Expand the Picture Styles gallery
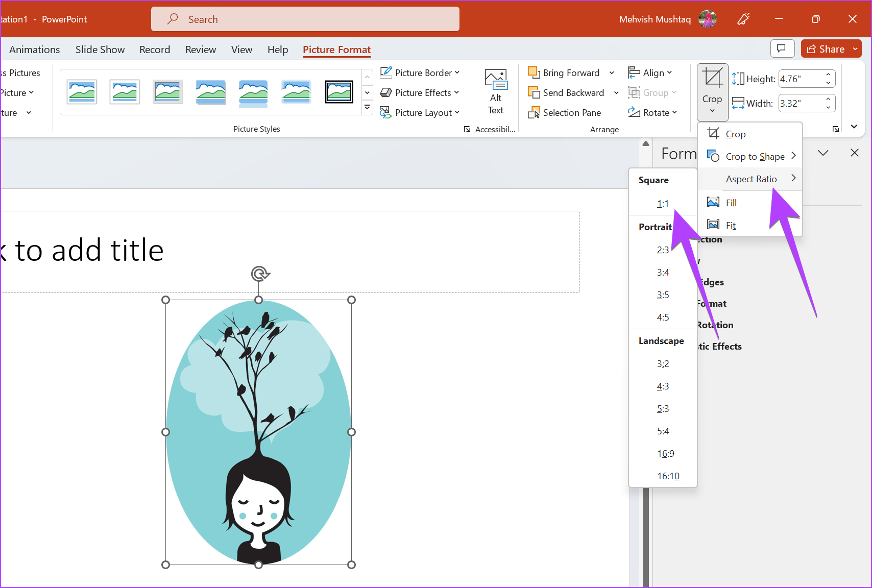872x588 pixels. pos(367,108)
